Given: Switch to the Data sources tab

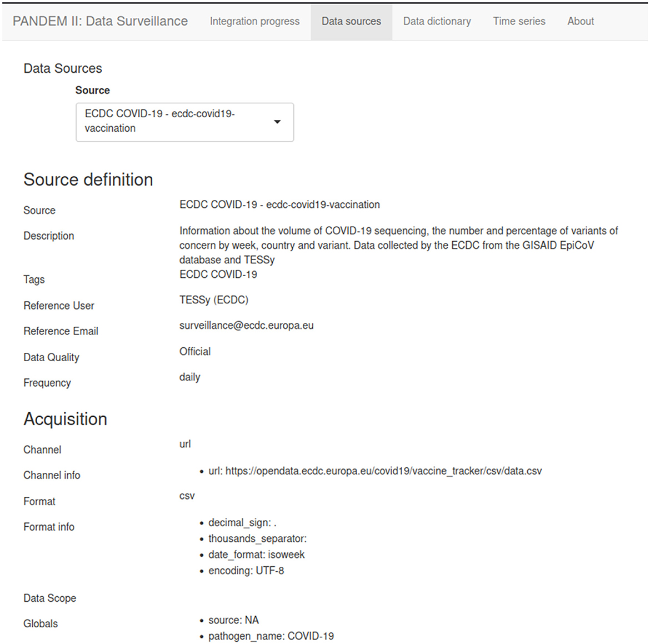Looking at the screenshot, I should point(351,21).
